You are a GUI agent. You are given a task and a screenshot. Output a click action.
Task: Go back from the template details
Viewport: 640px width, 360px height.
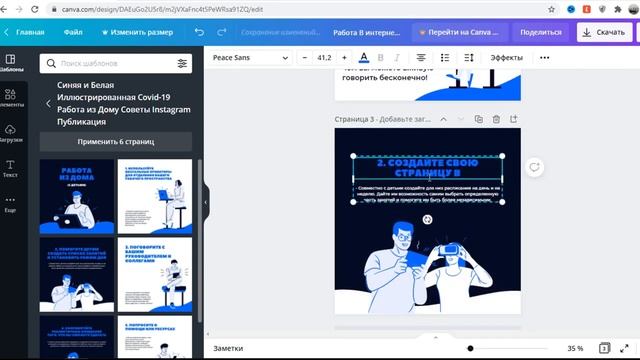click(x=48, y=103)
